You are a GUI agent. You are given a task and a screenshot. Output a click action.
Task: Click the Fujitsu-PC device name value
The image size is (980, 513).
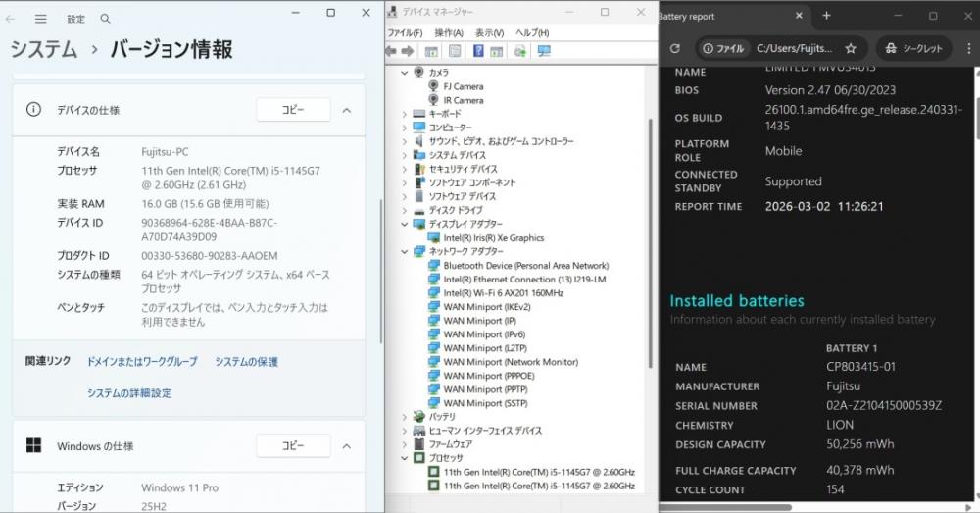[x=165, y=151]
